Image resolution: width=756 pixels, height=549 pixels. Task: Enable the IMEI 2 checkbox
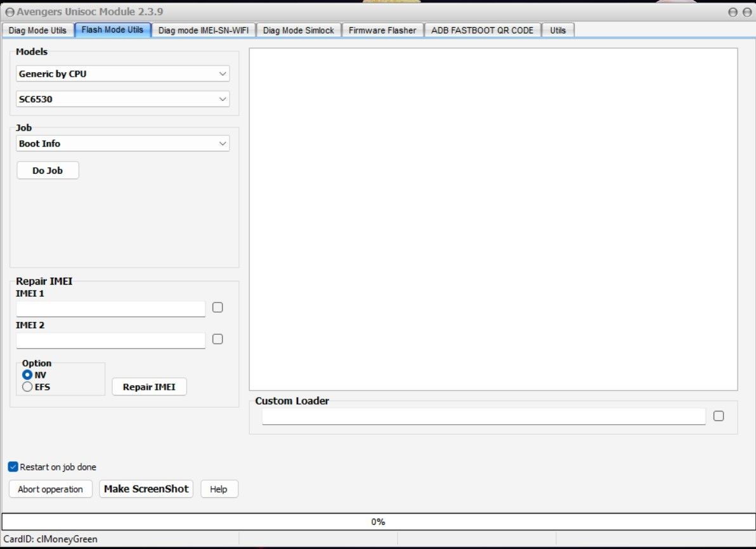click(x=218, y=339)
